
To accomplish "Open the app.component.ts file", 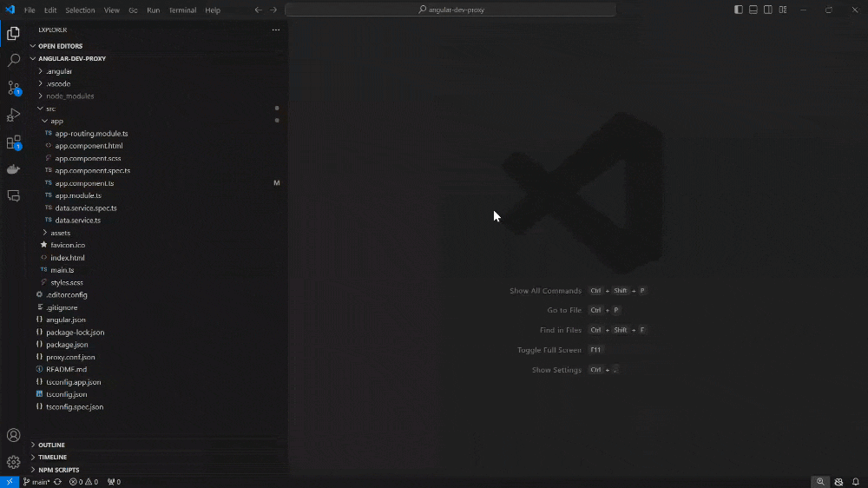I will point(84,183).
